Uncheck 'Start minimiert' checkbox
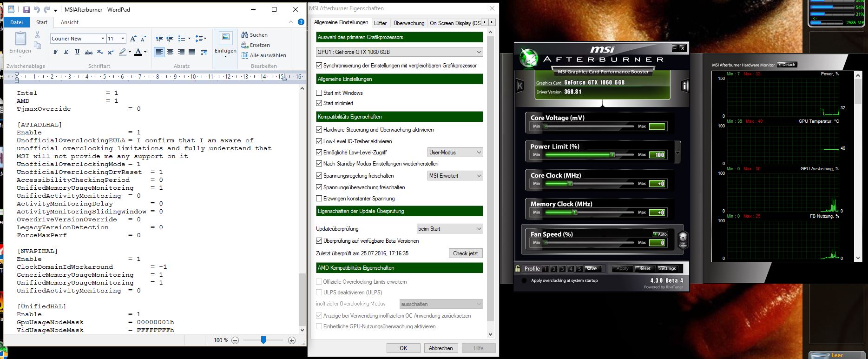The image size is (868, 359). pos(319,103)
